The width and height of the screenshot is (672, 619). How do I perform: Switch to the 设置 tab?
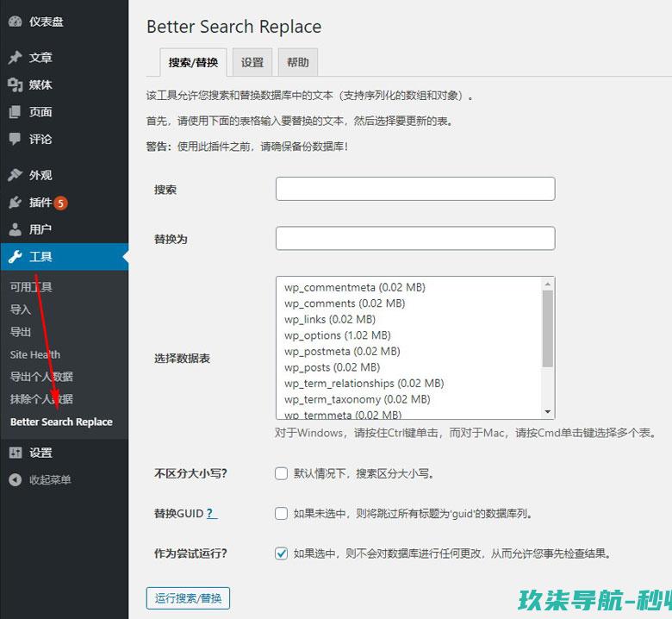click(252, 63)
